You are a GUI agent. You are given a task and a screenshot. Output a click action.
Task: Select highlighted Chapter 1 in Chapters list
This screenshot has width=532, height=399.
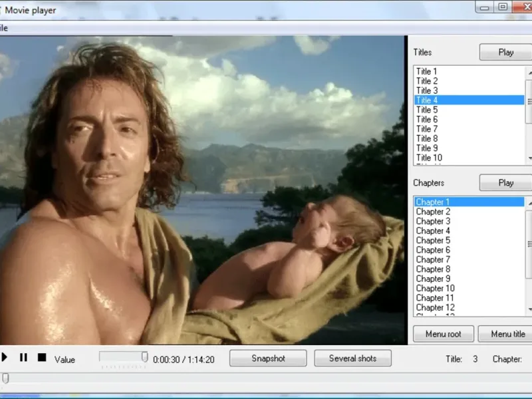[x=469, y=202]
